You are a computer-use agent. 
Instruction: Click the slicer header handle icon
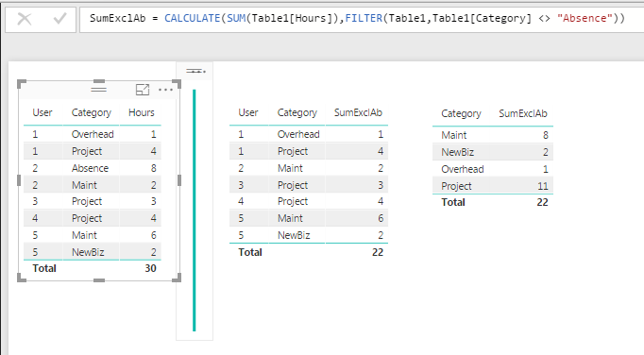pos(195,71)
